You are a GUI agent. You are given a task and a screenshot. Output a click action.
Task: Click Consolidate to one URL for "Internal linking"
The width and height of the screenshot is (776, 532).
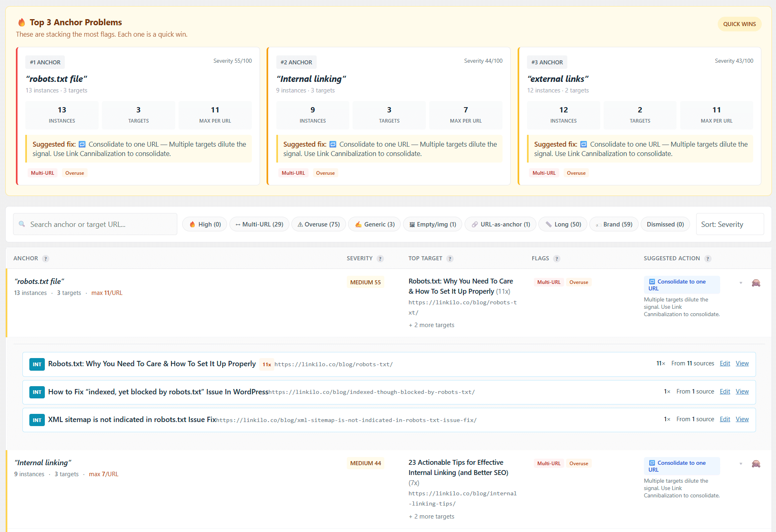click(x=681, y=466)
